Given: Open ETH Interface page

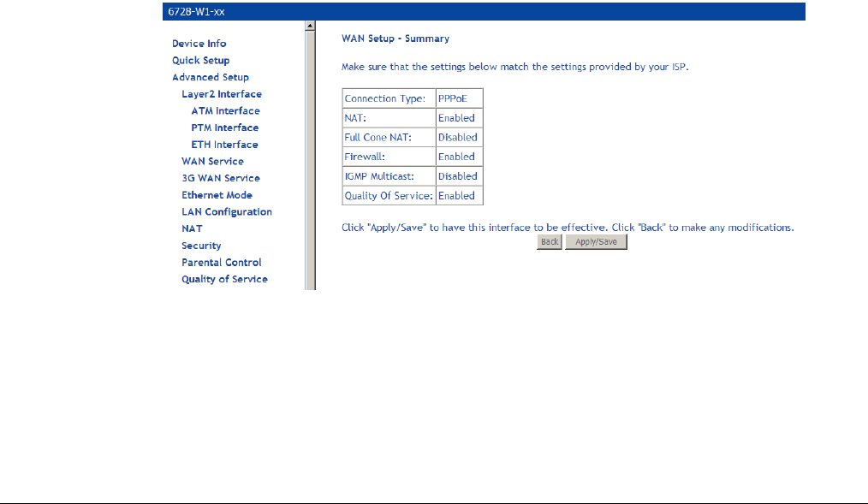Looking at the screenshot, I should point(225,145).
